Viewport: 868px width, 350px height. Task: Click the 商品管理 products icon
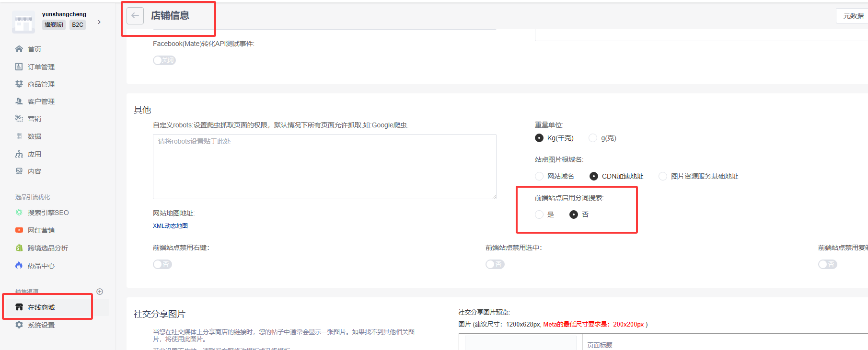pyautogui.click(x=19, y=84)
